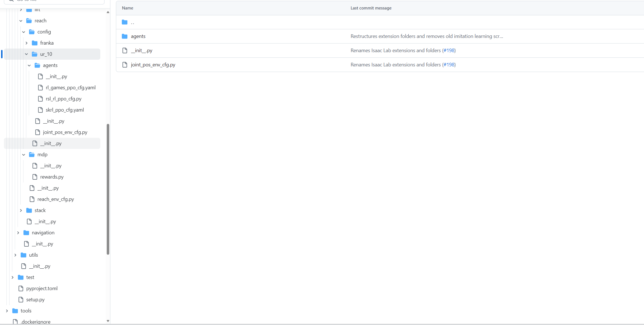This screenshot has height=325, width=644.
Task: Open pull request #198 link for __init__.py
Action: point(449,50)
